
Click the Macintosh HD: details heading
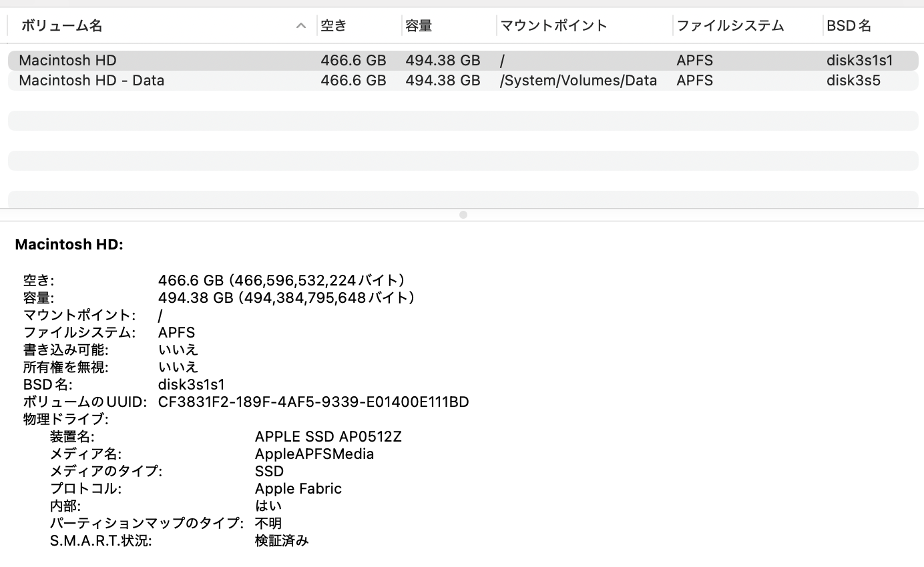point(69,244)
